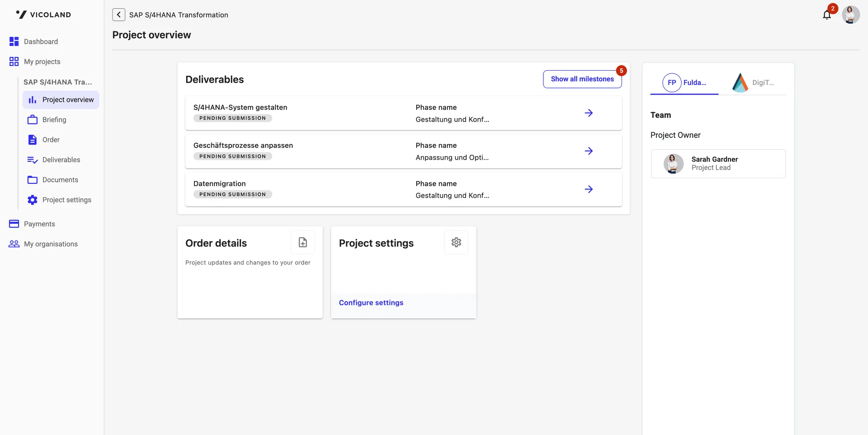Click Pending Submission badge under S/4HANA-System gestalten
The width and height of the screenshot is (868, 435).
click(x=233, y=118)
